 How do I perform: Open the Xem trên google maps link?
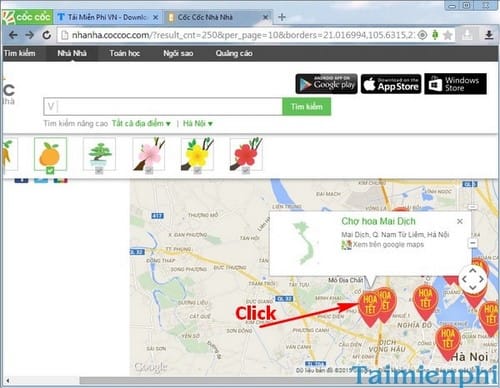click(388, 245)
